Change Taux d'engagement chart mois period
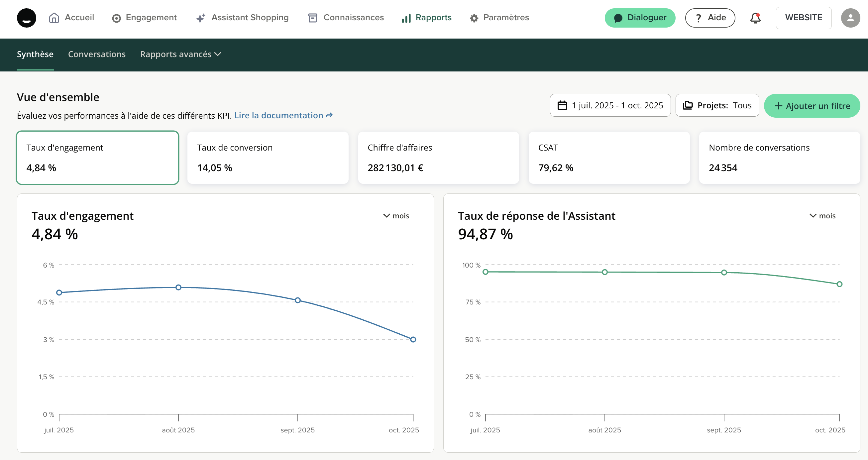The height and width of the screenshot is (460, 868). point(396,216)
